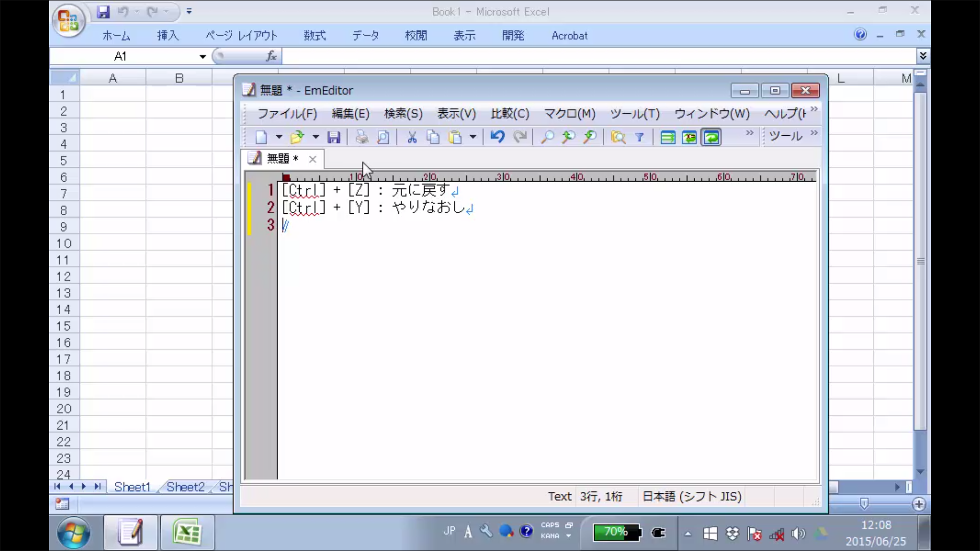Click the Print Preview icon

click(383, 137)
